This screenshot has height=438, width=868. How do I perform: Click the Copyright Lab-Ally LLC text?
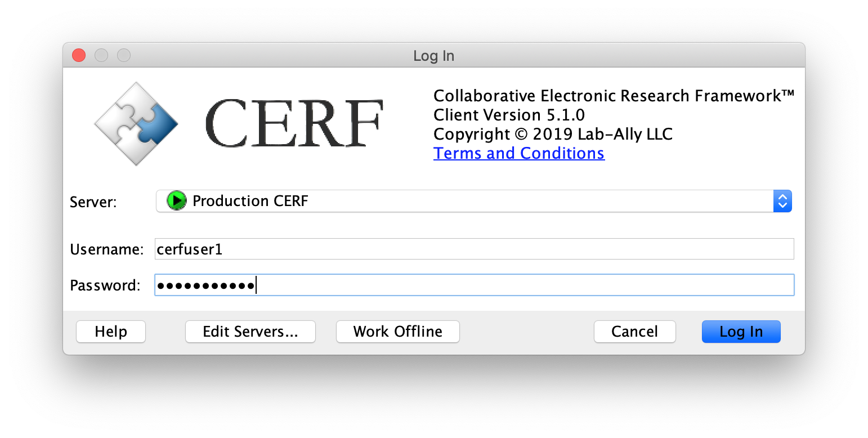pos(552,134)
